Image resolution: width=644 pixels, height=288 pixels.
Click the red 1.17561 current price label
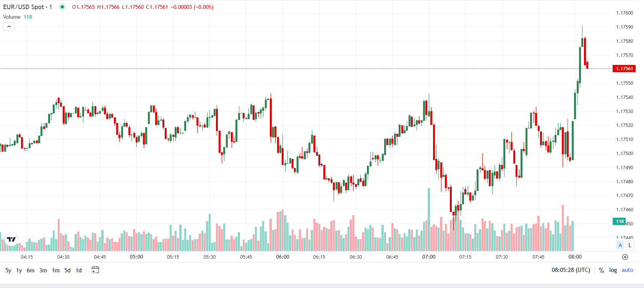tap(624, 69)
